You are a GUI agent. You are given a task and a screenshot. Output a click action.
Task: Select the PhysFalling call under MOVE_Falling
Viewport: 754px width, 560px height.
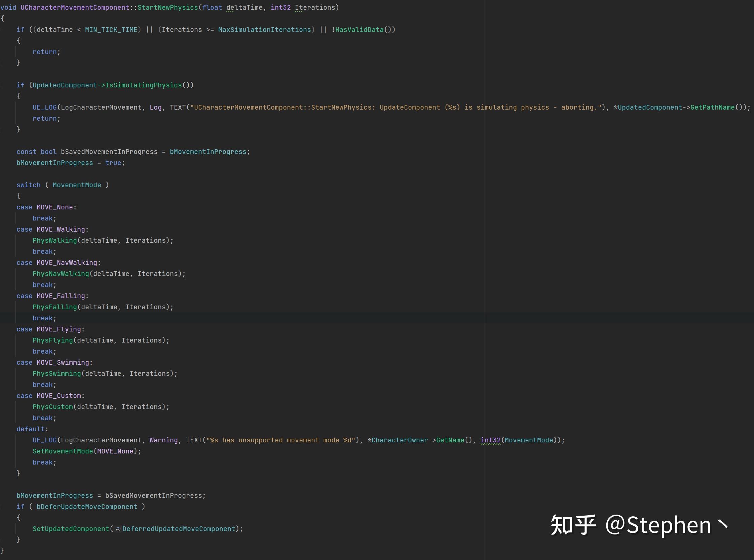point(54,307)
